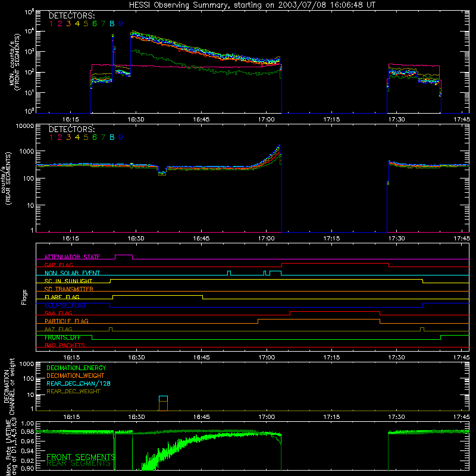Click yellow detector 4 in front segments legend
Screen dimensions: 476x476
[x=77, y=24]
